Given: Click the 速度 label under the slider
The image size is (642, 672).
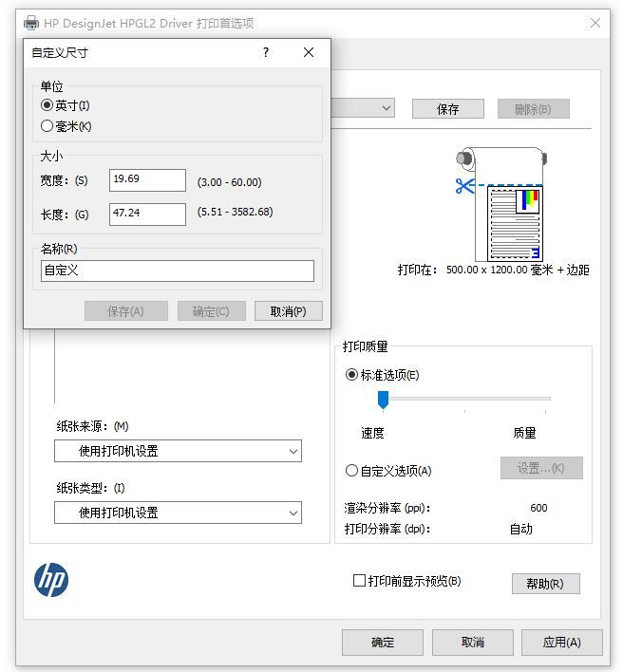Looking at the screenshot, I should coord(372,433).
